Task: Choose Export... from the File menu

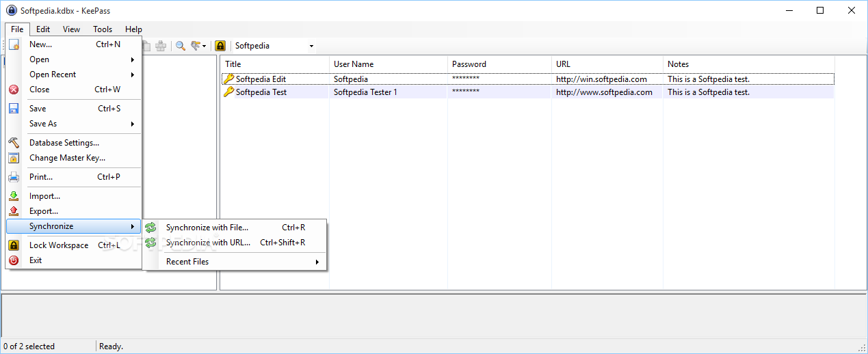Action: click(74, 211)
